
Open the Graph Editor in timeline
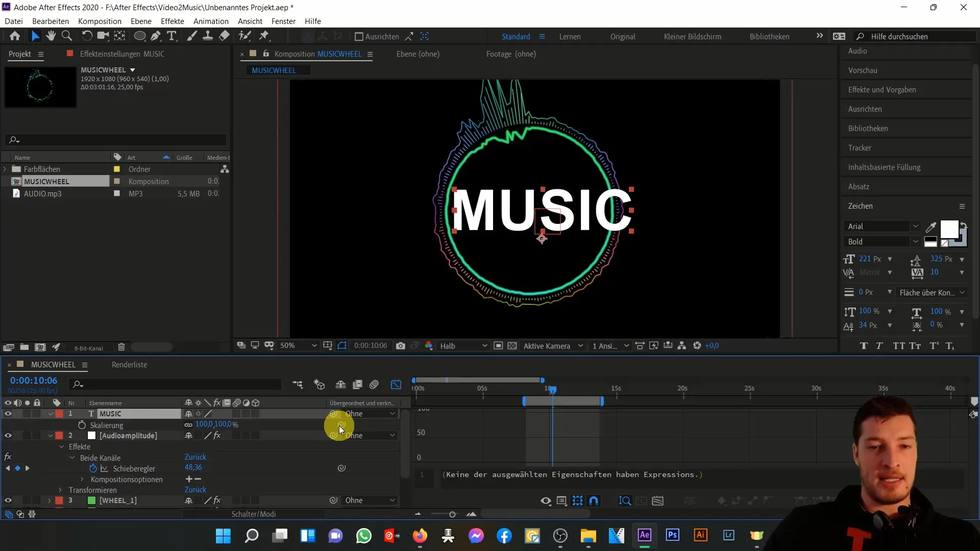(396, 385)
